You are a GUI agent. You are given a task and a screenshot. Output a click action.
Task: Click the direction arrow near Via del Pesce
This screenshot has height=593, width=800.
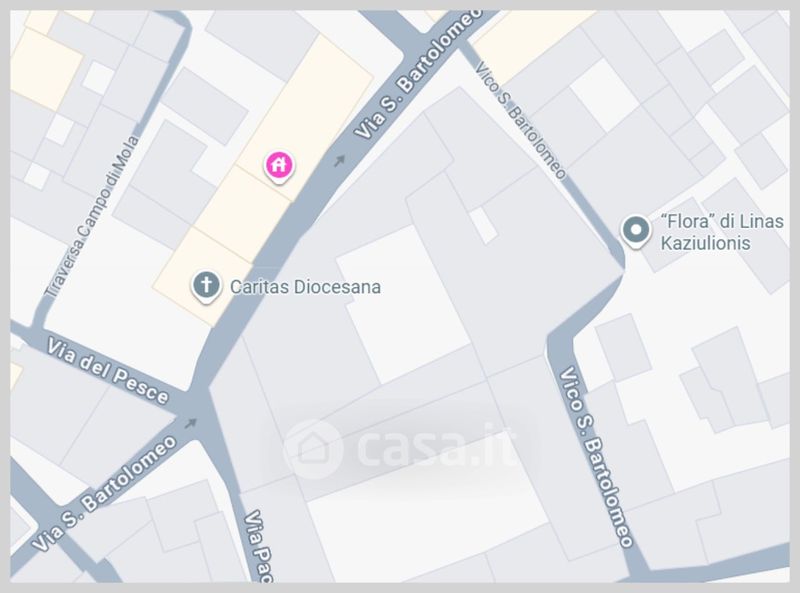190,423
